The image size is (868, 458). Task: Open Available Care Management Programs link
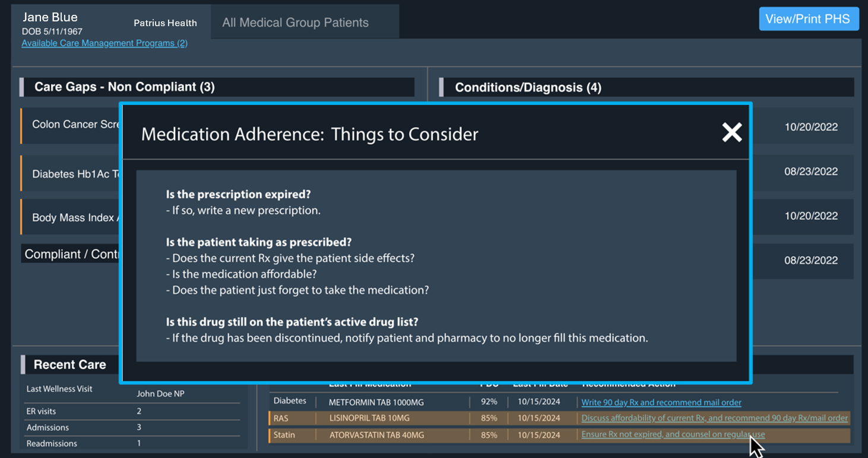click(x=104, y=43)
